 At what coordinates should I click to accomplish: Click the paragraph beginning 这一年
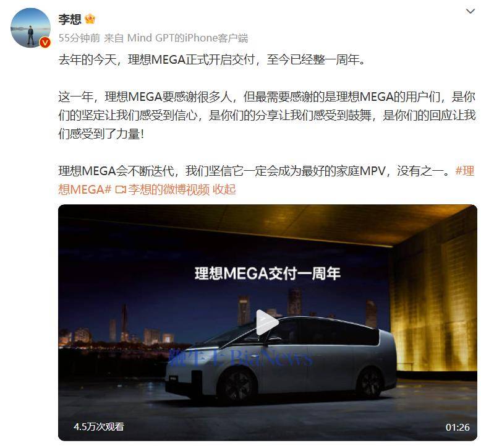click(267, 115)
